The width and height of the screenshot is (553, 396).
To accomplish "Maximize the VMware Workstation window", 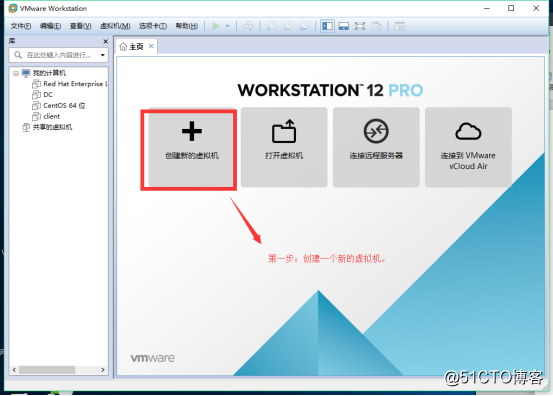I will [x=511, y=8].
